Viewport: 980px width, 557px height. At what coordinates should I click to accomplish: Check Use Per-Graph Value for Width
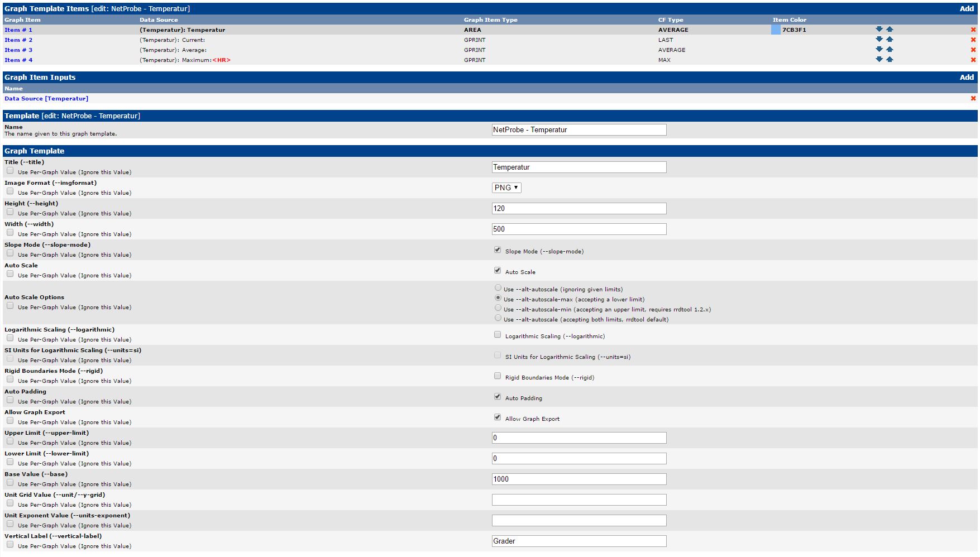pyautogui.click(x=10, y=233)
